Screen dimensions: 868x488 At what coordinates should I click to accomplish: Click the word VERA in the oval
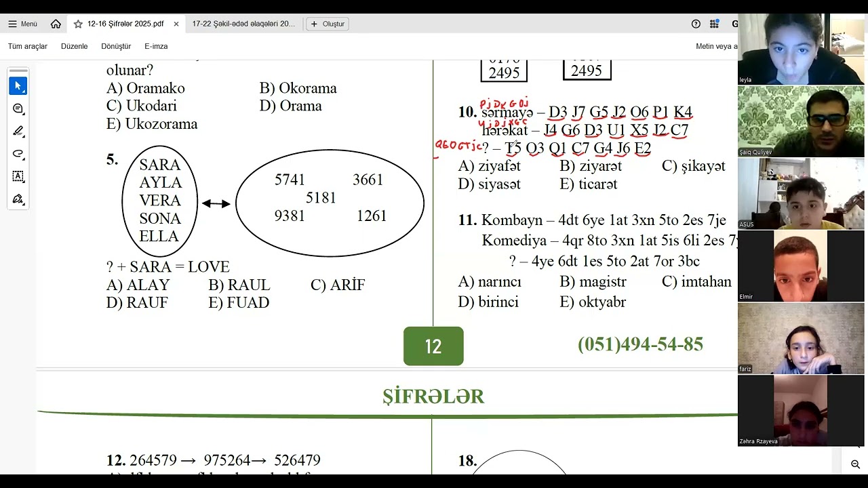[x=160, y=201]
